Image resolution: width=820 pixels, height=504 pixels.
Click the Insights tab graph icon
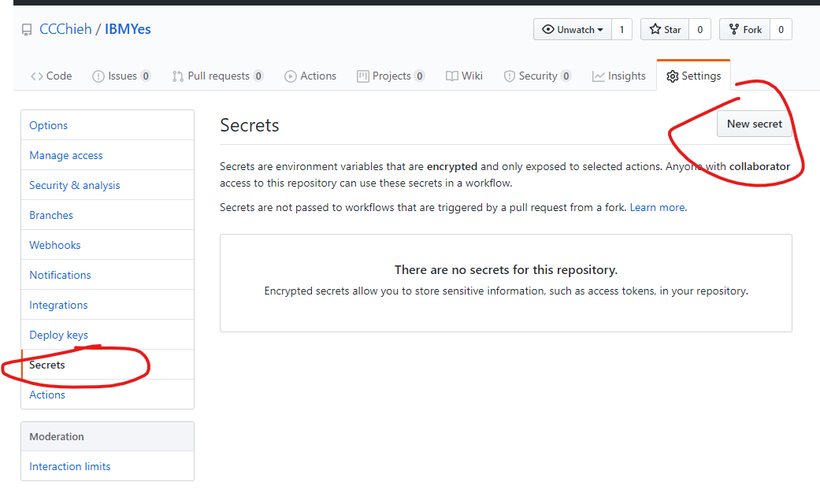coord(599,76)
